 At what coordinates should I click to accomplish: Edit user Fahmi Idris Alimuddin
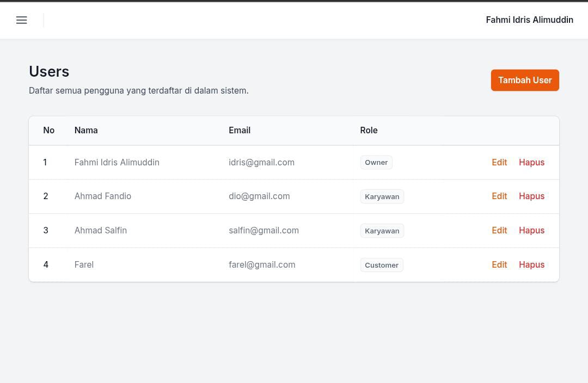pyautogui.click(x=499, y=162)
